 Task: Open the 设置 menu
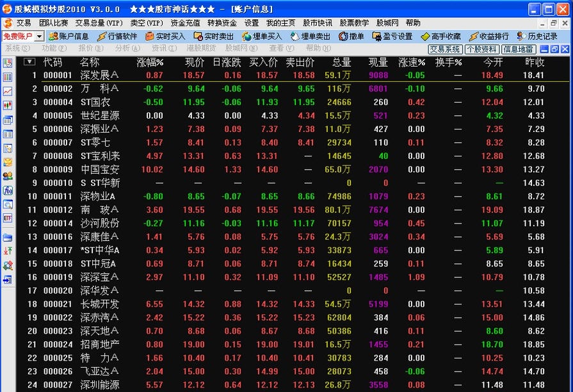pos(252,22)
